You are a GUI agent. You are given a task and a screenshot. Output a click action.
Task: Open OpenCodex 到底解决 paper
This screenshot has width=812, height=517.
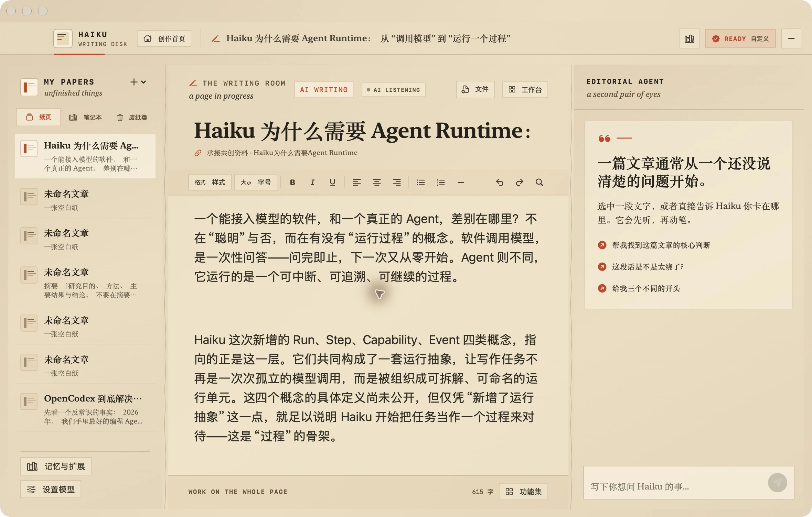point(85,409)
